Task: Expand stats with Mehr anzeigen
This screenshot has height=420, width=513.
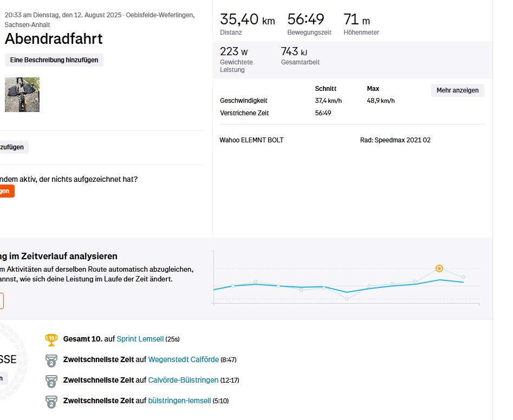Action: (x=457, y=90)
